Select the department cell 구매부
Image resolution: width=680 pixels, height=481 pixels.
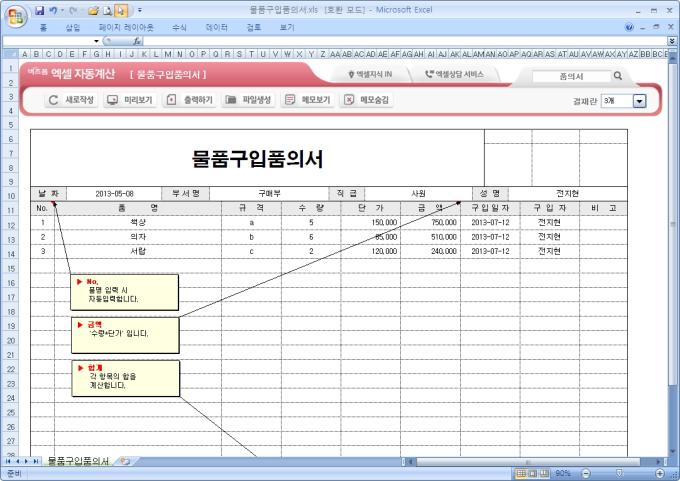(x=269, y=193)
